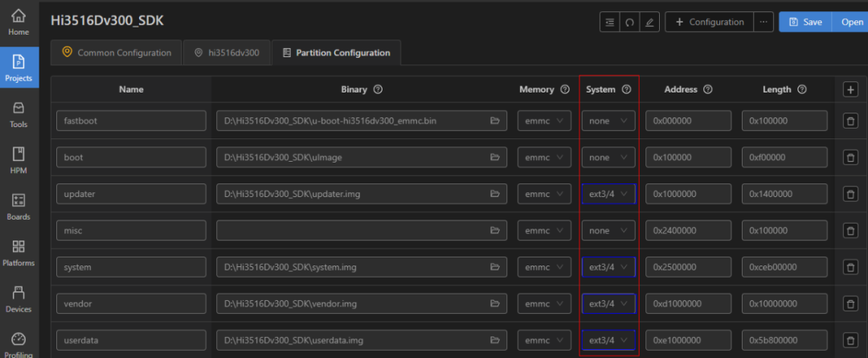
Task: Add a new partition row
Action: [850, 89]
